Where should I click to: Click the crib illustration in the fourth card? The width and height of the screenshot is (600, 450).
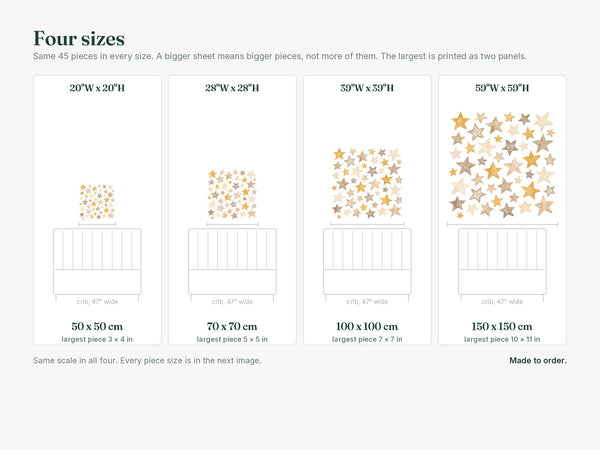coord(502,265)
